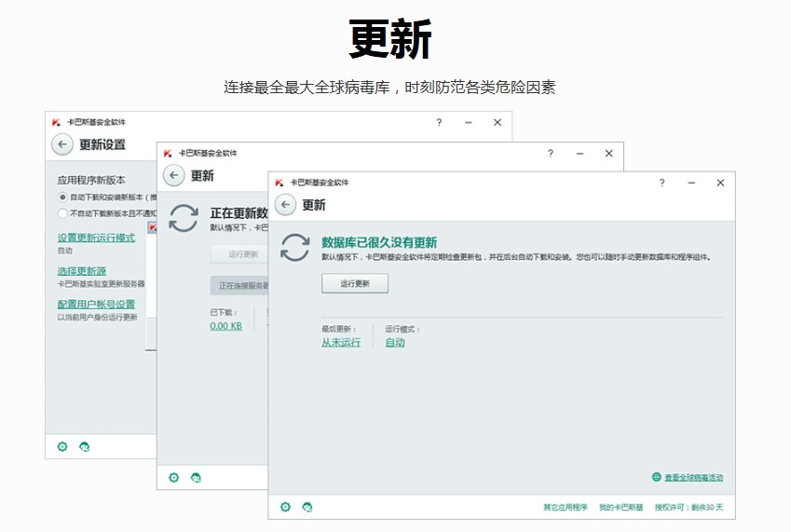Open help in the 更新设置 window

point(439,123)
